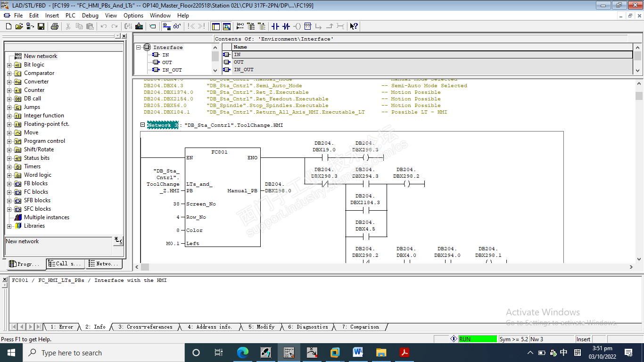This screenshot has width=644, height=362.
Task: Insert an empty box element
Action: tap(308, 26)
